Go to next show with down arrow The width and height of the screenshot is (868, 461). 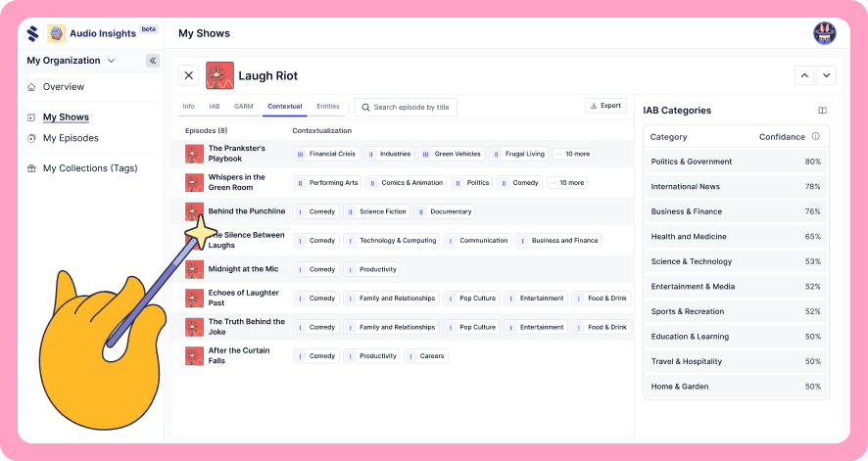pos(827,75)
